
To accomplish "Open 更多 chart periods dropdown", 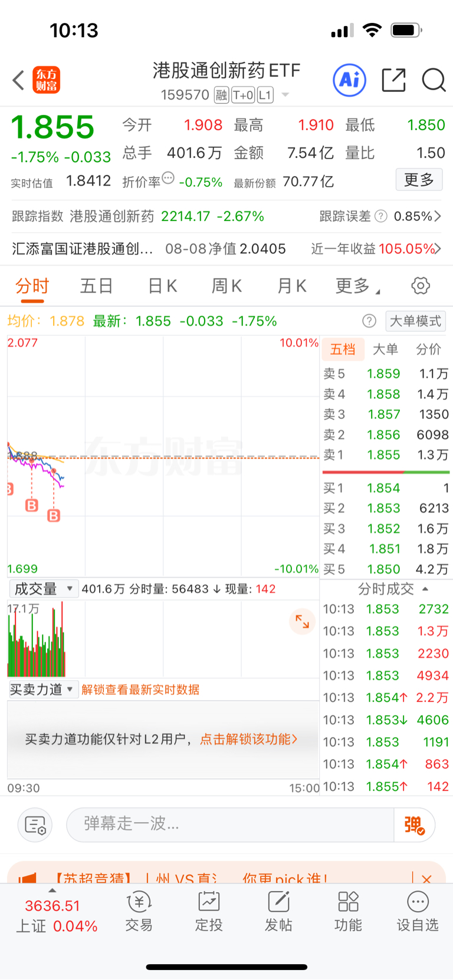I will (x=357, y=286).
